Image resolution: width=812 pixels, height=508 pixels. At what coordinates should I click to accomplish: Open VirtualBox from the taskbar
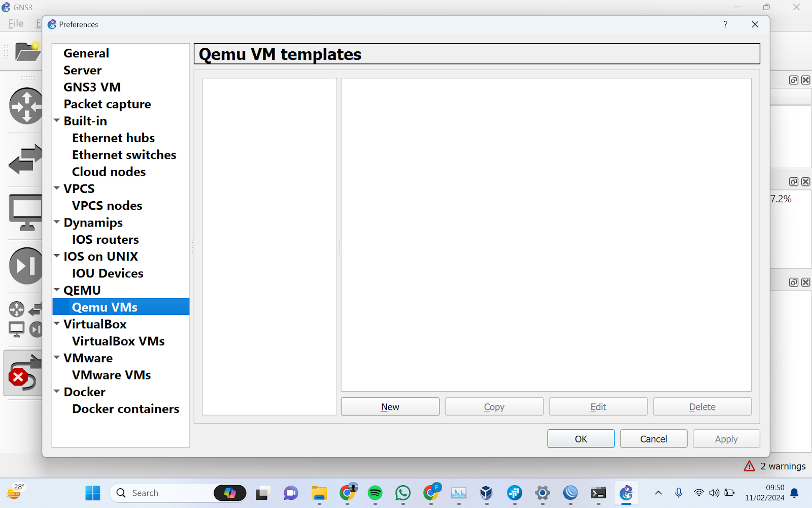click(486, 493)
